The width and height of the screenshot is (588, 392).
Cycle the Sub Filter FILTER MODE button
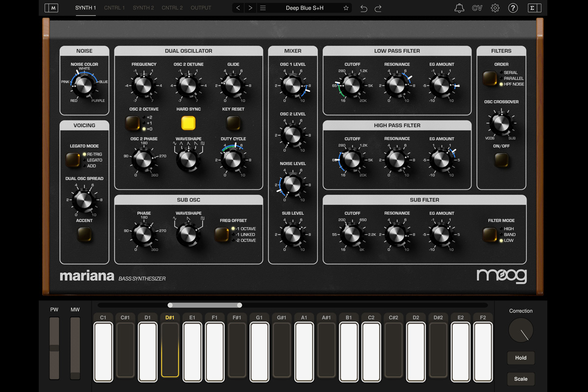click(x=490, y=234)
